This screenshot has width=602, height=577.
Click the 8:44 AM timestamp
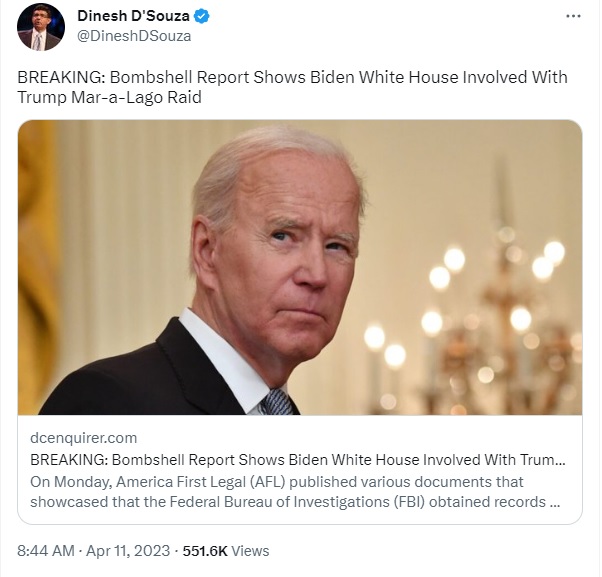click(x=46, y=551)
